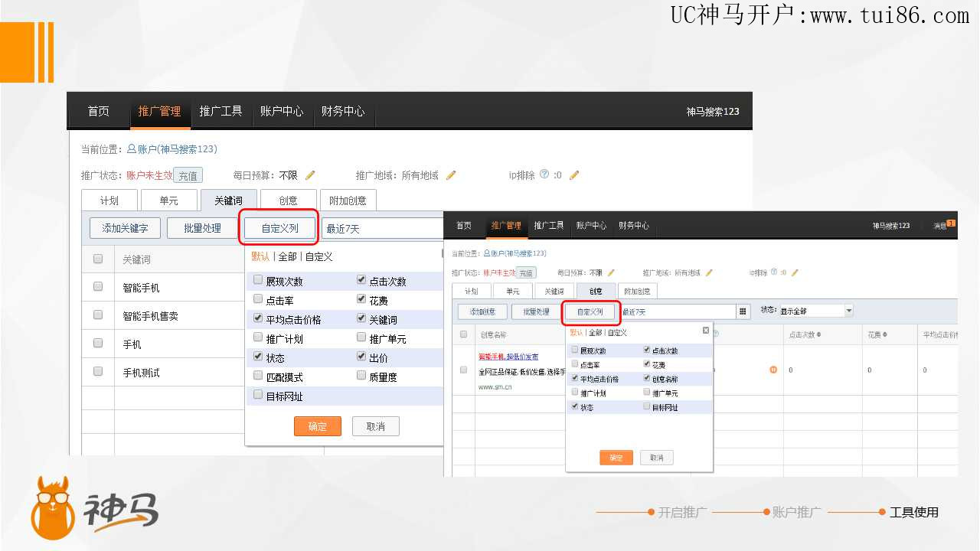Viewport: 980px width, 551px height.
Task: Confirm with 确定 in 创意 window popup
Action: (616, 458)
